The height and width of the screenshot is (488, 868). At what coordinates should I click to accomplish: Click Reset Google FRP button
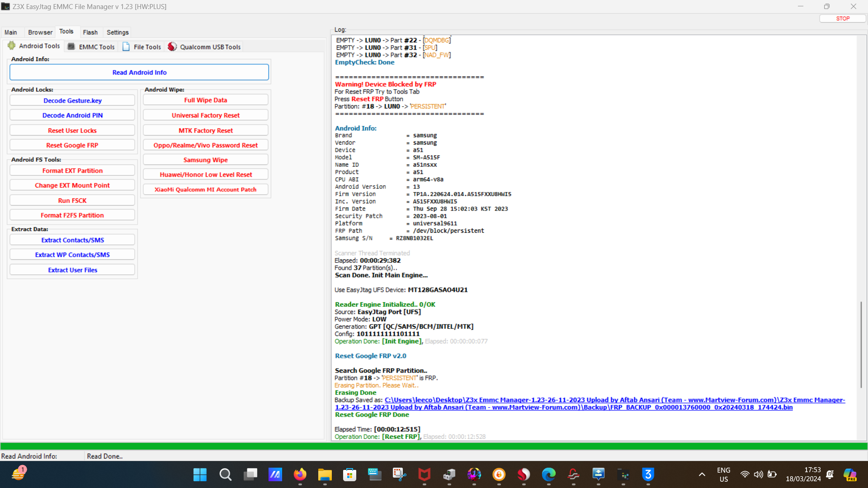[72, 145]
